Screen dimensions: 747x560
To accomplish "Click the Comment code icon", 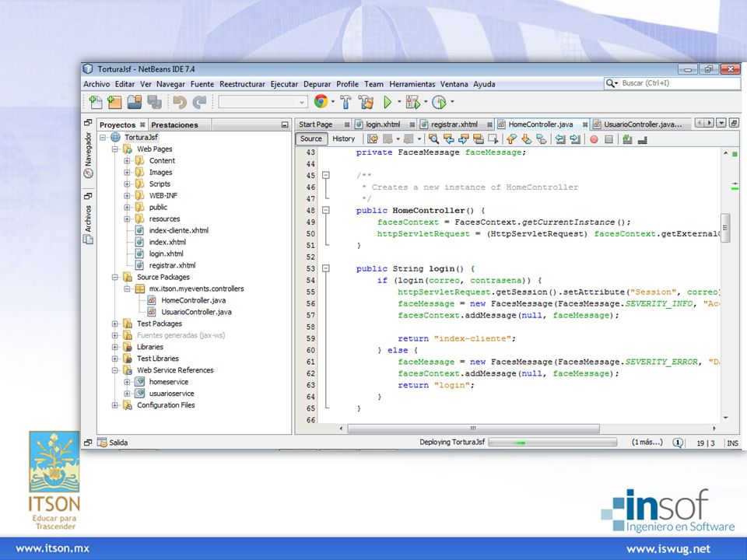I will [x=627, y=139].
